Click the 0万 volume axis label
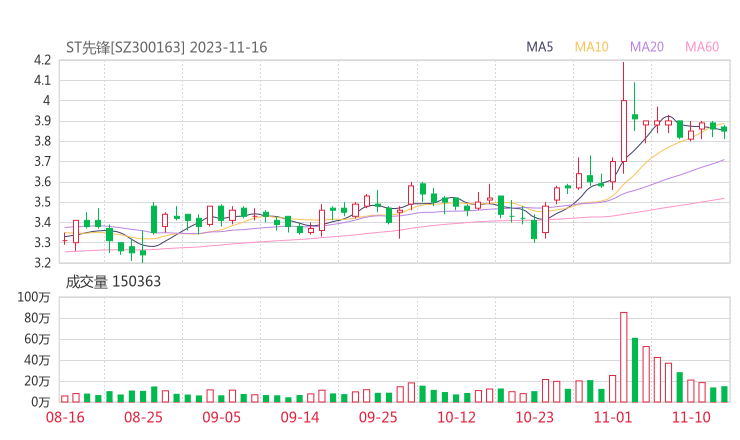Image resolution: width=740 pixels, height=440 pixels. (x=40, y=402)
